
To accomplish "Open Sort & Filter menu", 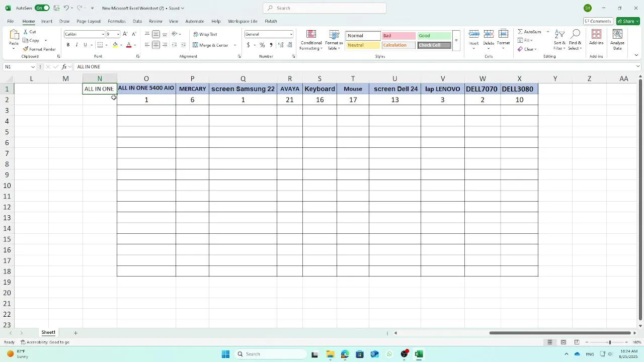I will [x=559, y=40].
